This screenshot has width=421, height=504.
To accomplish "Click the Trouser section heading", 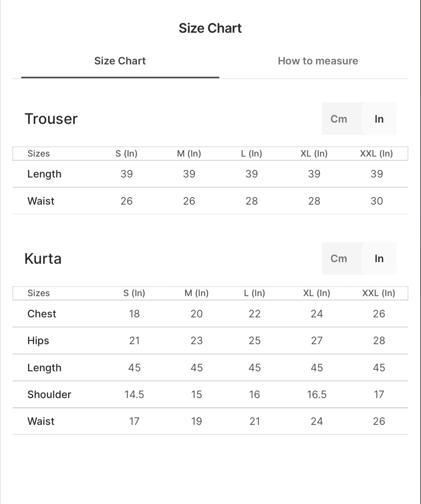I will tap(51, 119).
